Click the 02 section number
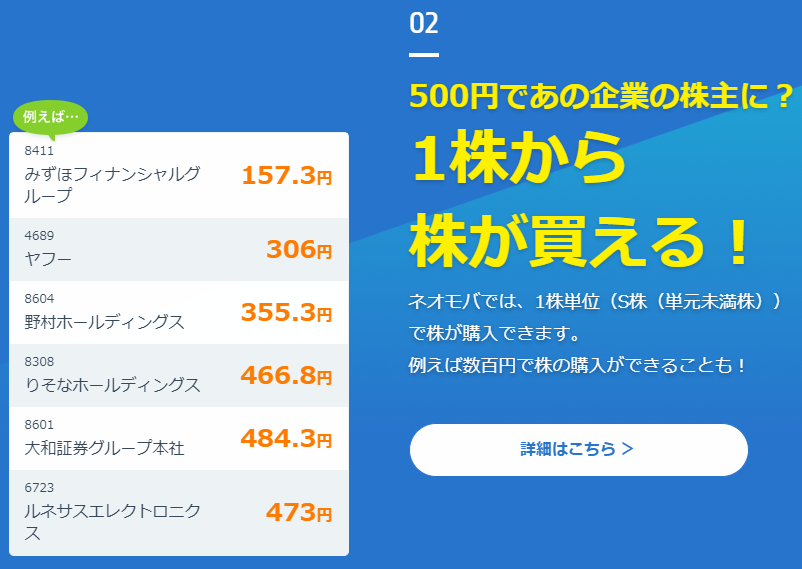802x569 pixels. tap(424, 24)
